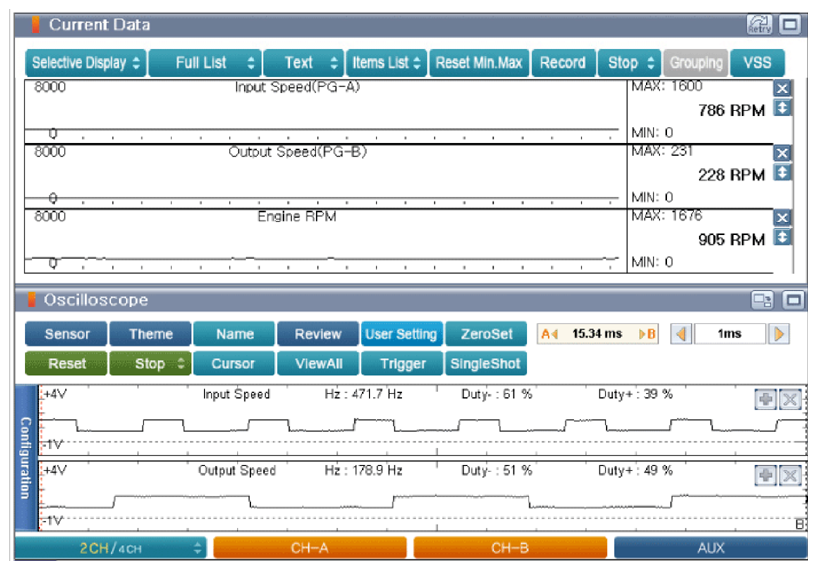Image resolution: width=817 pixels, height=570 pixels.
Task: Select the CH-B tab
Action: click(510, 548)
